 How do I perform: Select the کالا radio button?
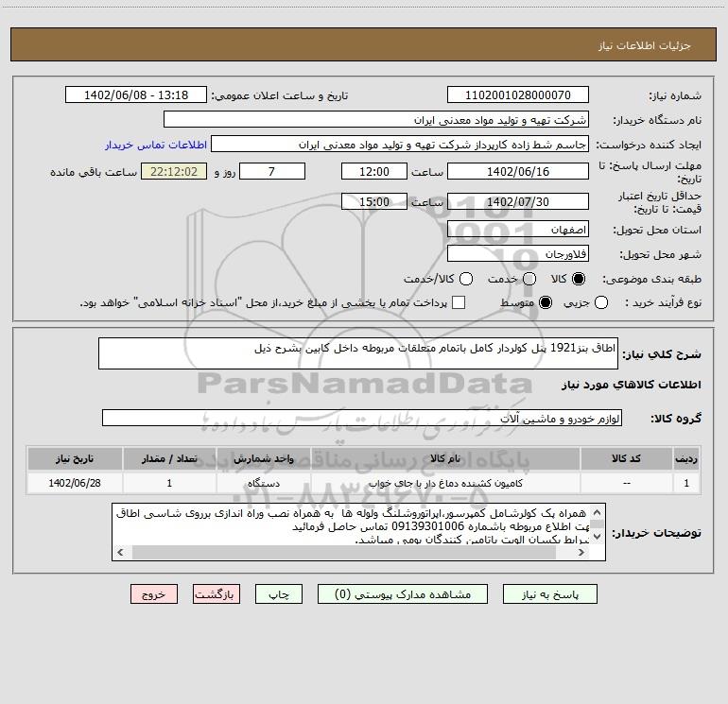coord(579,279)
